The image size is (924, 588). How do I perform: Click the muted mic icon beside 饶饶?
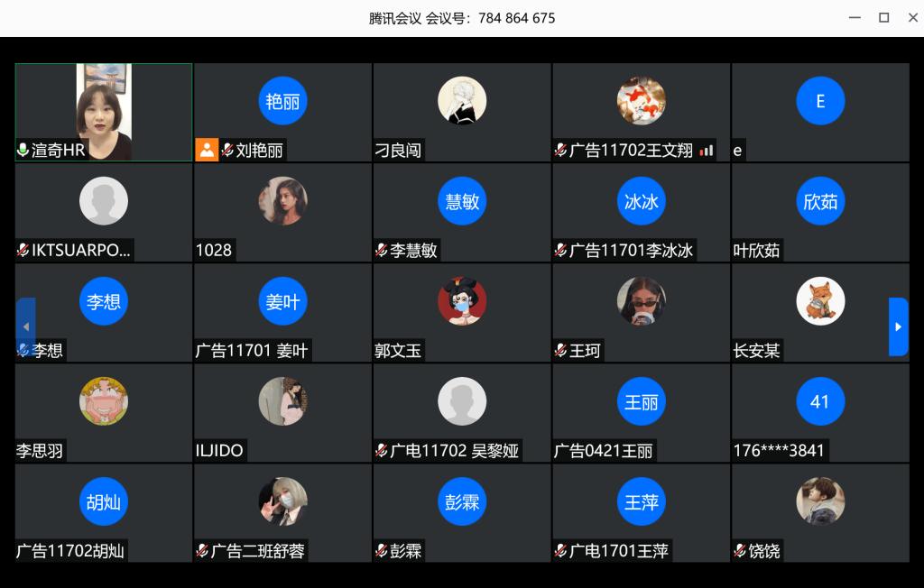pyautogui.click(x=740, y=551)
